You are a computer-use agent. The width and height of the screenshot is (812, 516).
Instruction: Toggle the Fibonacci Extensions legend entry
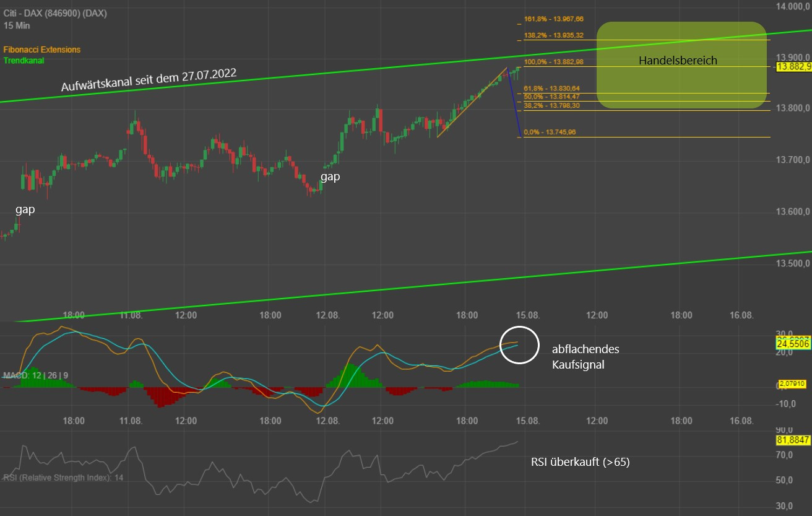pos(41,50)
